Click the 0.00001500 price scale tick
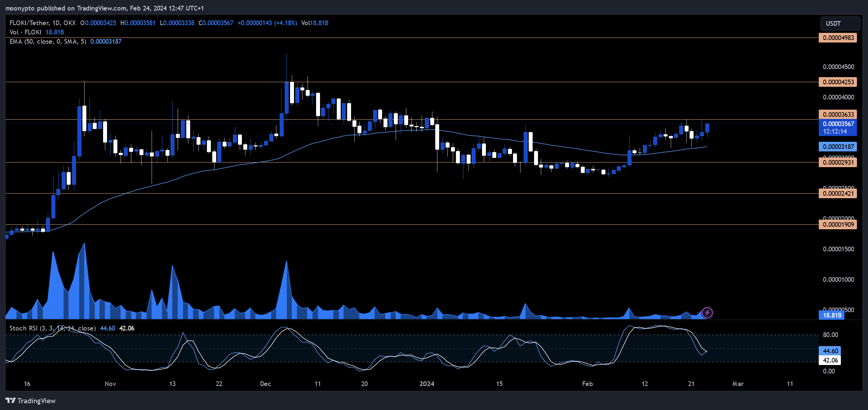 (838, 249)
